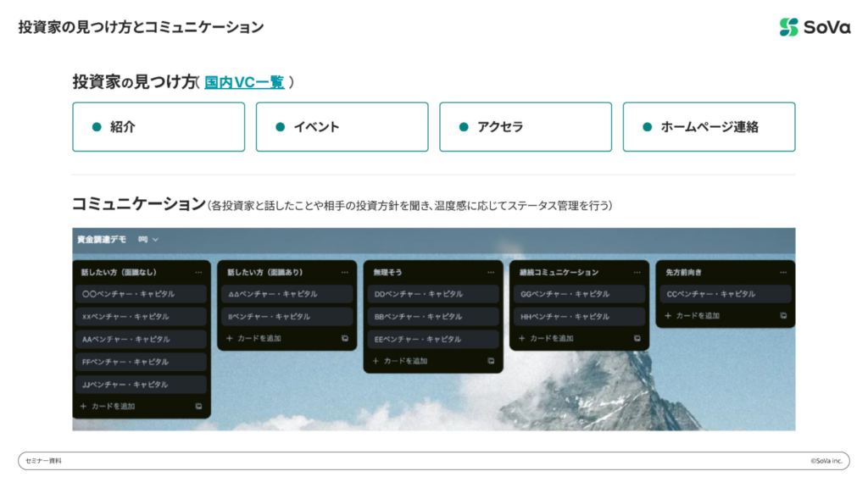
Task: Select the ホームページ連絡 box
Action: point(709,127)
